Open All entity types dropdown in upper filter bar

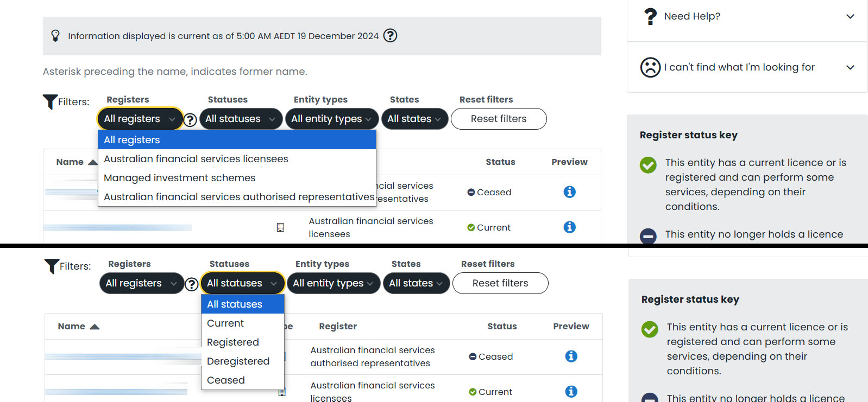(x=331, y=119)
